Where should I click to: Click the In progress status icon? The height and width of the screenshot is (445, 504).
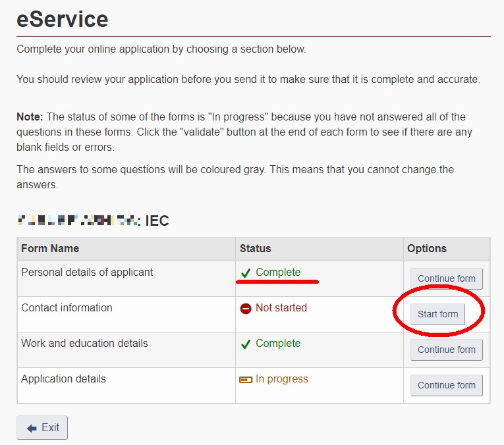coord(246,380)
